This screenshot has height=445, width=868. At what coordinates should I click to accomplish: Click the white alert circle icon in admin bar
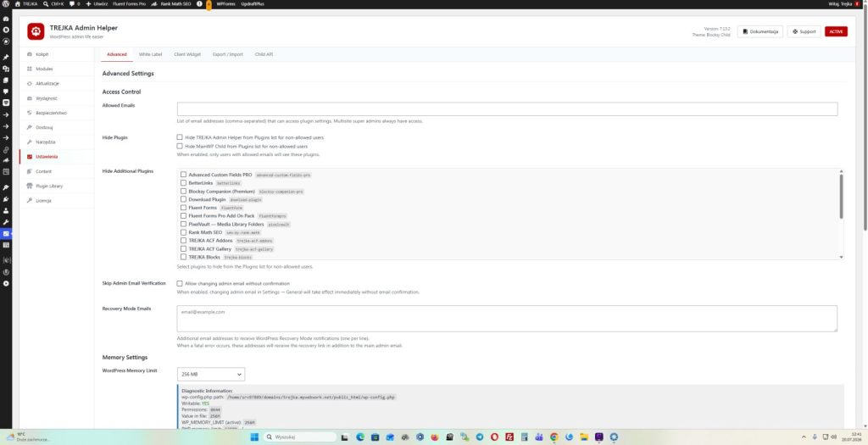(199, 3)
